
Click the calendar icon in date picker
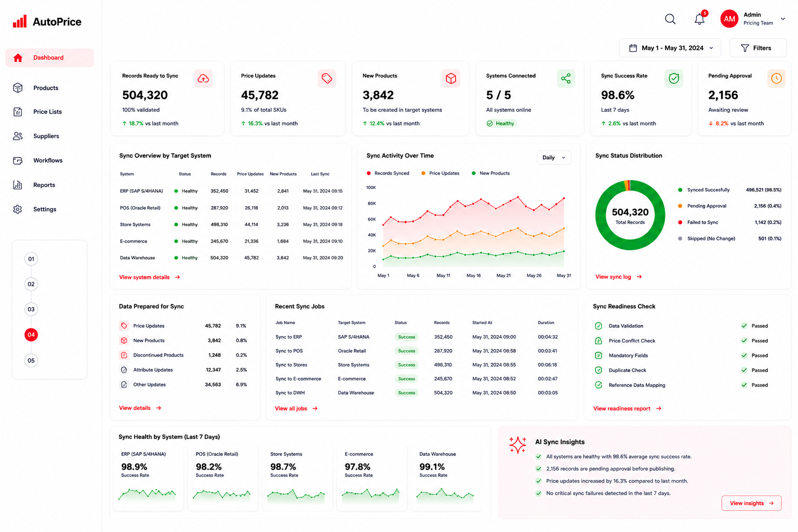pos(633,48)
